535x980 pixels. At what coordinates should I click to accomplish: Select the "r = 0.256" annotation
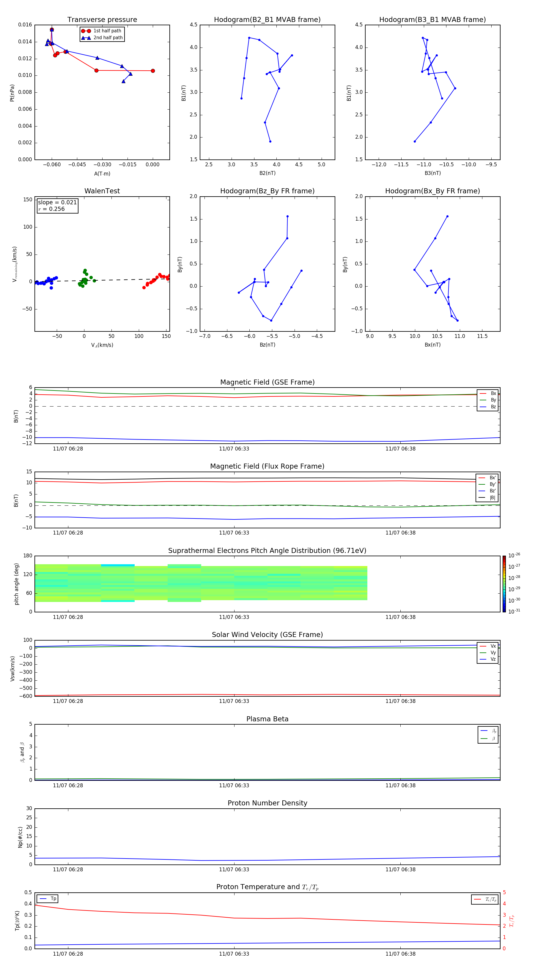pyautogui.click(x=51, y=209)
